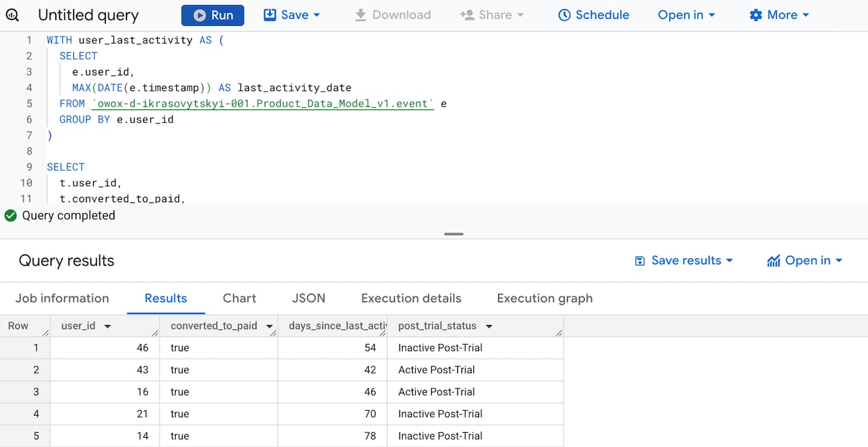Click the Row column header
The width and height of the screenshot is (868, 447).
pyautogui.click(x=25, y=326)
